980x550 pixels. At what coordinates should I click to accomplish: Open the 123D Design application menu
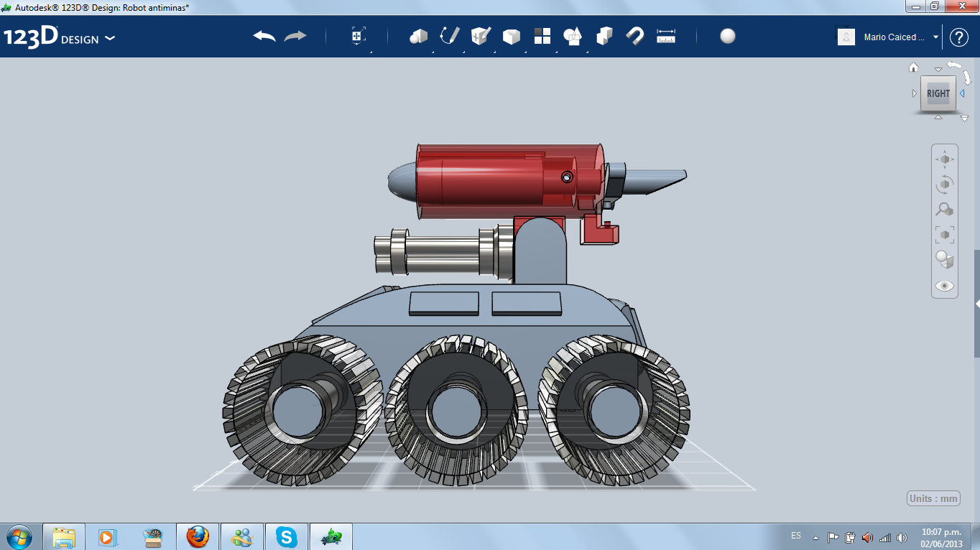pyautogui.click(x=60, y=37)
